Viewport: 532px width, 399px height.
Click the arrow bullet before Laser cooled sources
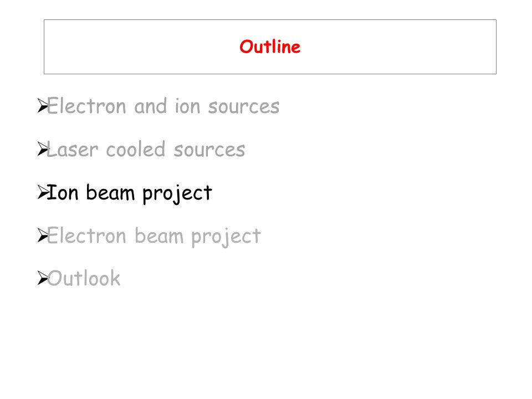pyautogui.click(x=43, y=149)
